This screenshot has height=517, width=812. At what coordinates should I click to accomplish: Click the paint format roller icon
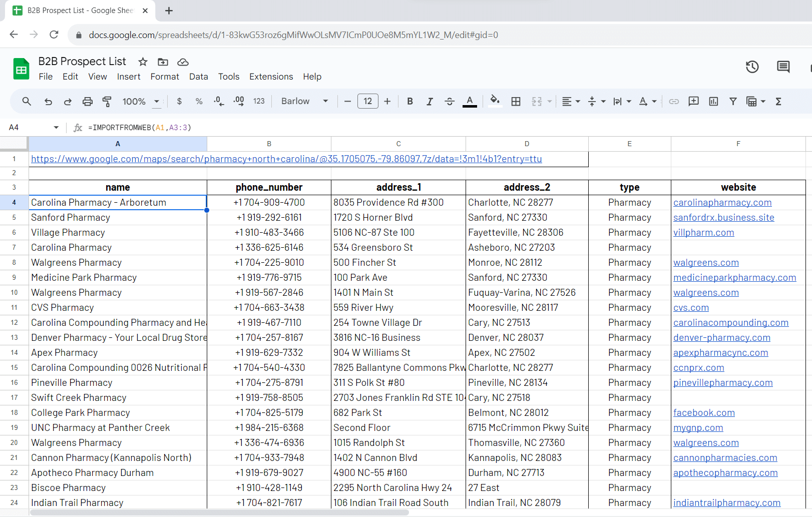107,102
